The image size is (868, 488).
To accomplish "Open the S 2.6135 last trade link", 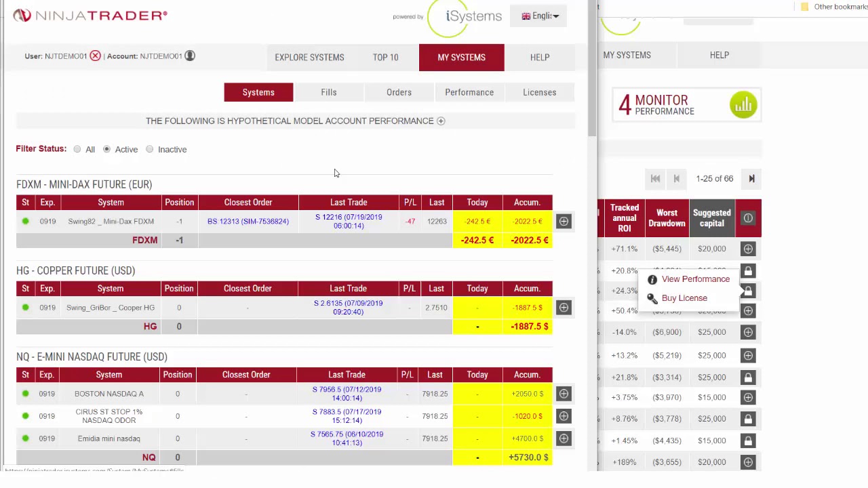I will 348,307.
